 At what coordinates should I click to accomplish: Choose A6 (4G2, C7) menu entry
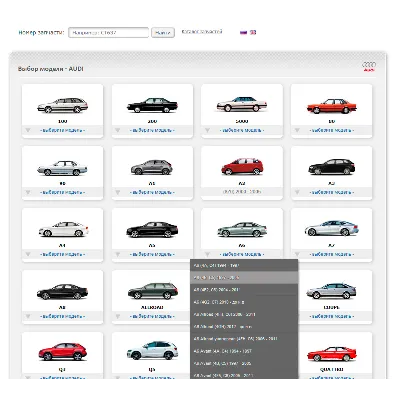pos(244,302)
